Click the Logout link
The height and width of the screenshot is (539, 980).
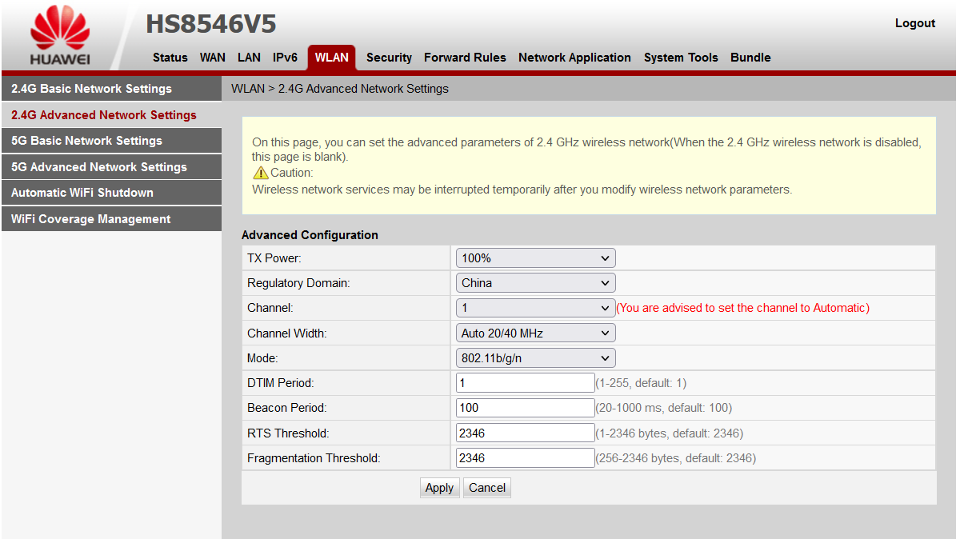(914, 22)
